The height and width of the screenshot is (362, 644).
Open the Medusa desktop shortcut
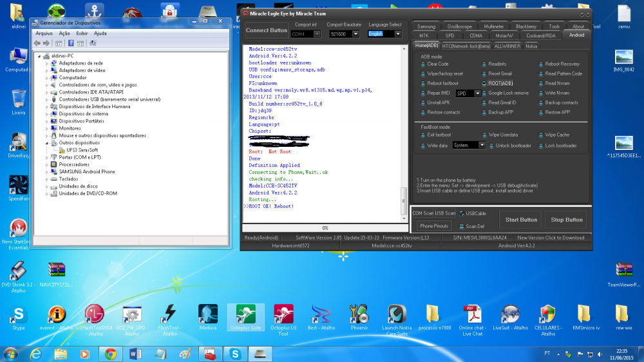tap(208, 318)
